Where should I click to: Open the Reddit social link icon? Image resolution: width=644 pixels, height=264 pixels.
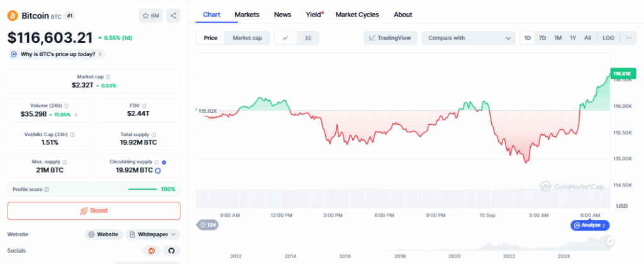click(152, 250)
